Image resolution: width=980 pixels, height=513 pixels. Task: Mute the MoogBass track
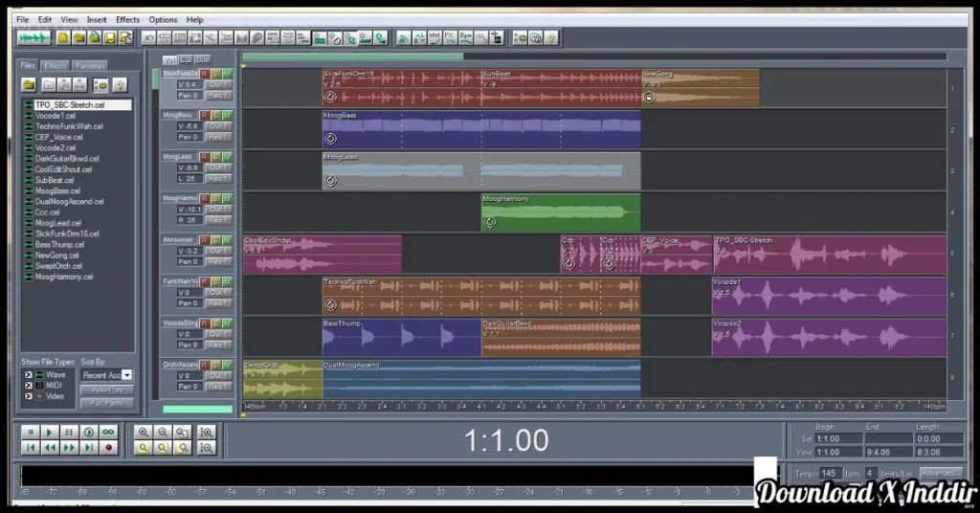(x=227, y=115)
